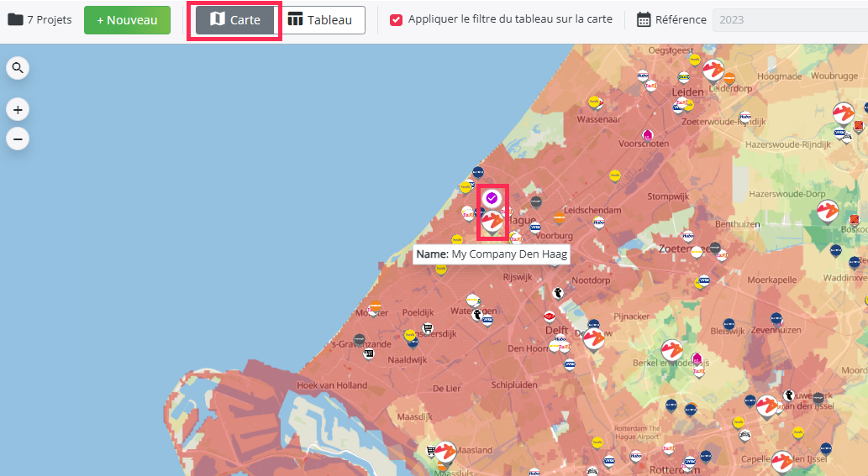
Task: Click the large red marker east of Delft
Action: pyautogui.click(x=594, y=339)
